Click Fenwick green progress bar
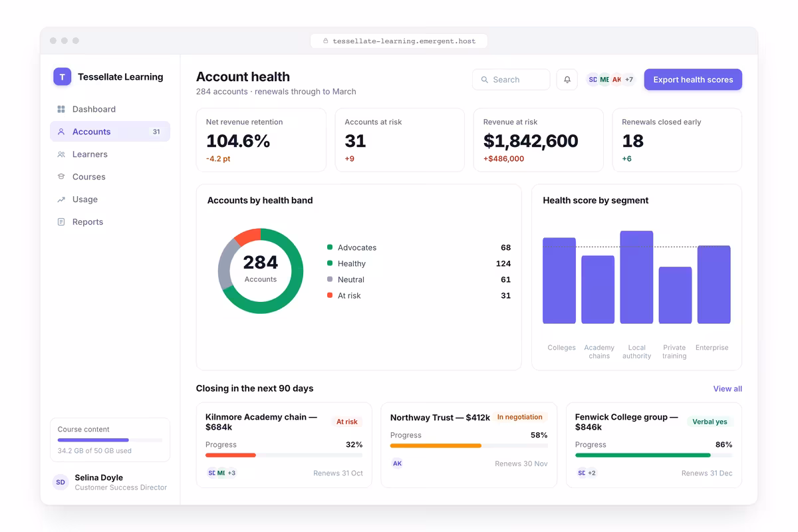The image size is (798, 532). click(642, 455)
